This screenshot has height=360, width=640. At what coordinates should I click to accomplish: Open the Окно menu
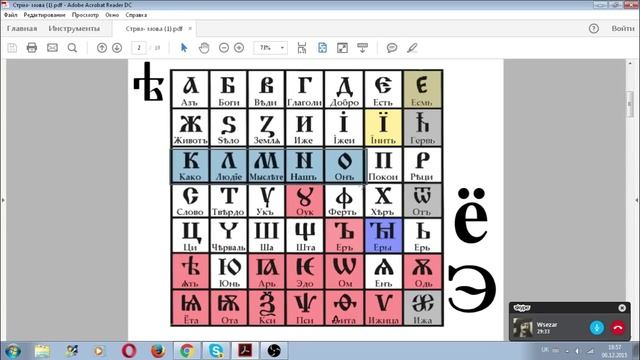[112, 15]
